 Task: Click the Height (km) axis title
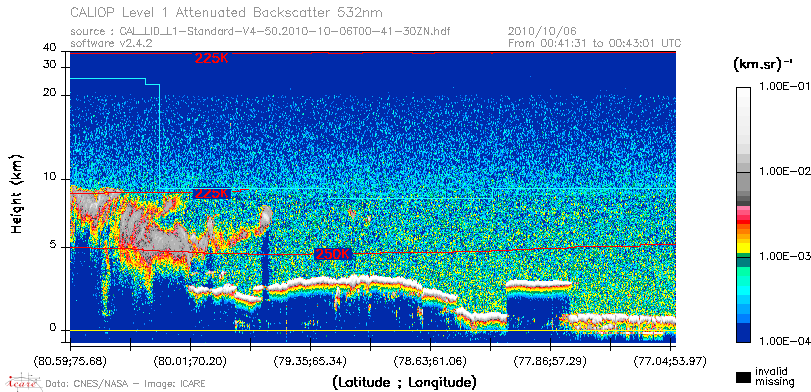(16, 193)
